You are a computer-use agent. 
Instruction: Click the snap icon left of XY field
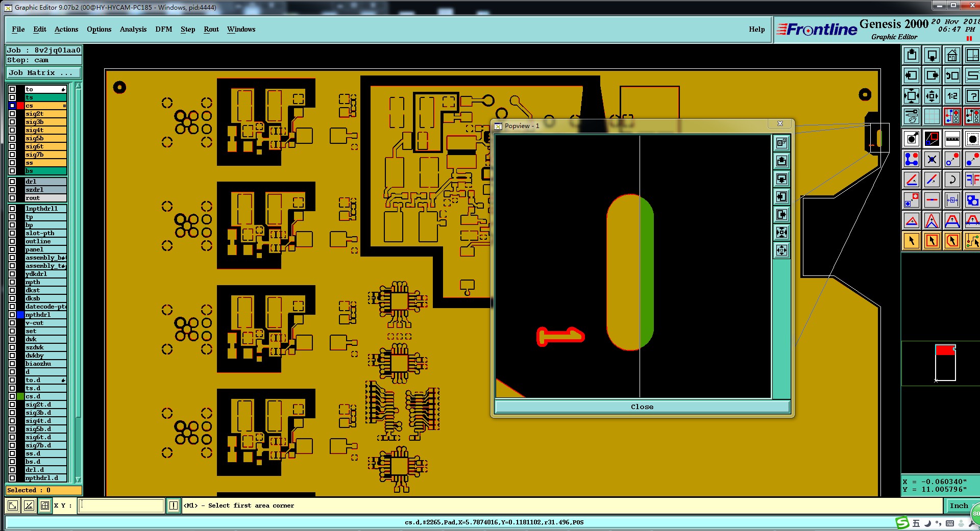click(x=45, y=505)
